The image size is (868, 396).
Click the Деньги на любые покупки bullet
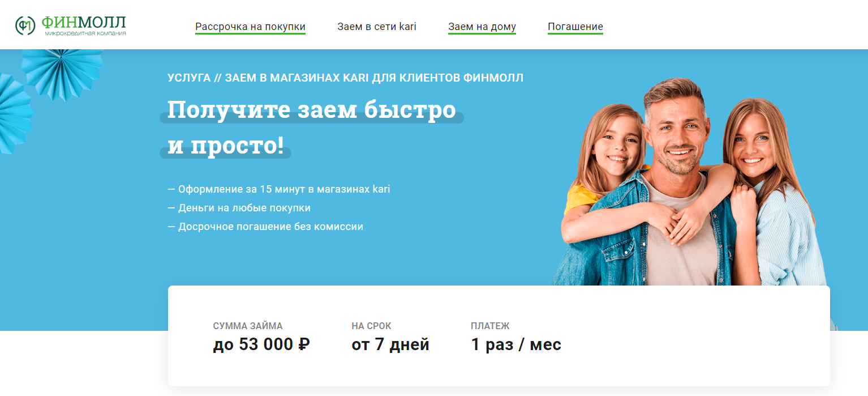point(239,208)
